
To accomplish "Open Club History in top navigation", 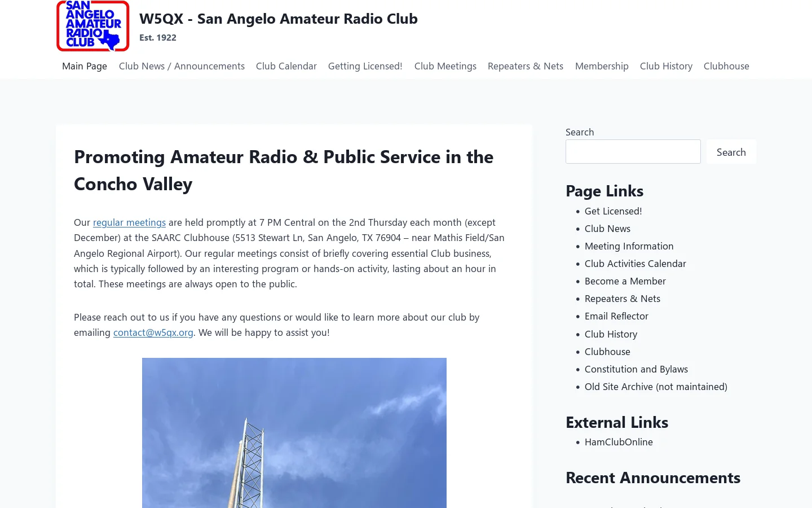I will (x=666, y=66).
